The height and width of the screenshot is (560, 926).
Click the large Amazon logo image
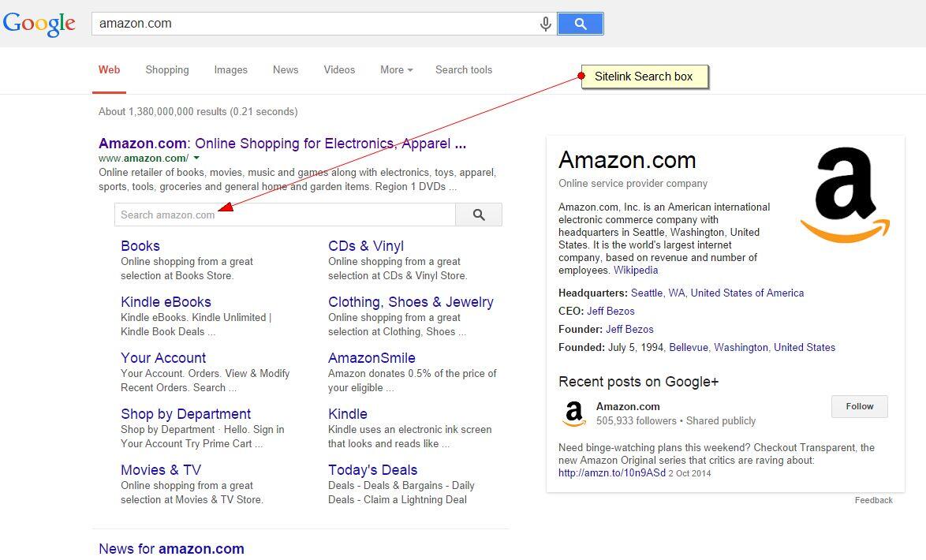(x=845, y=195)
